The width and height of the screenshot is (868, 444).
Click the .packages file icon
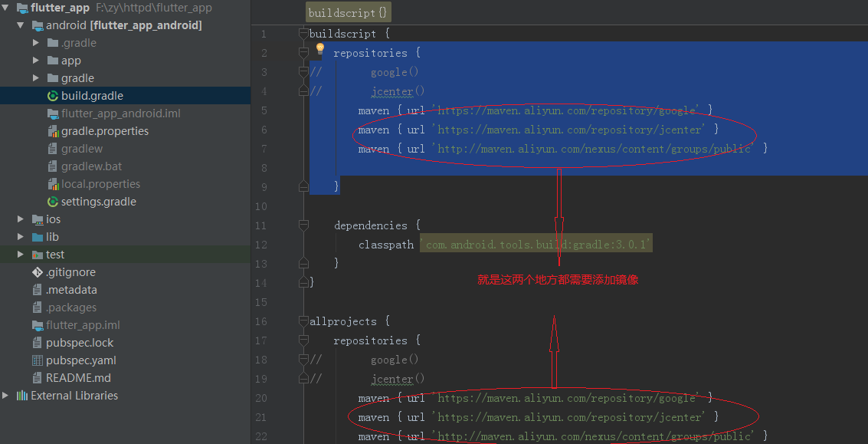click(38, 307)
